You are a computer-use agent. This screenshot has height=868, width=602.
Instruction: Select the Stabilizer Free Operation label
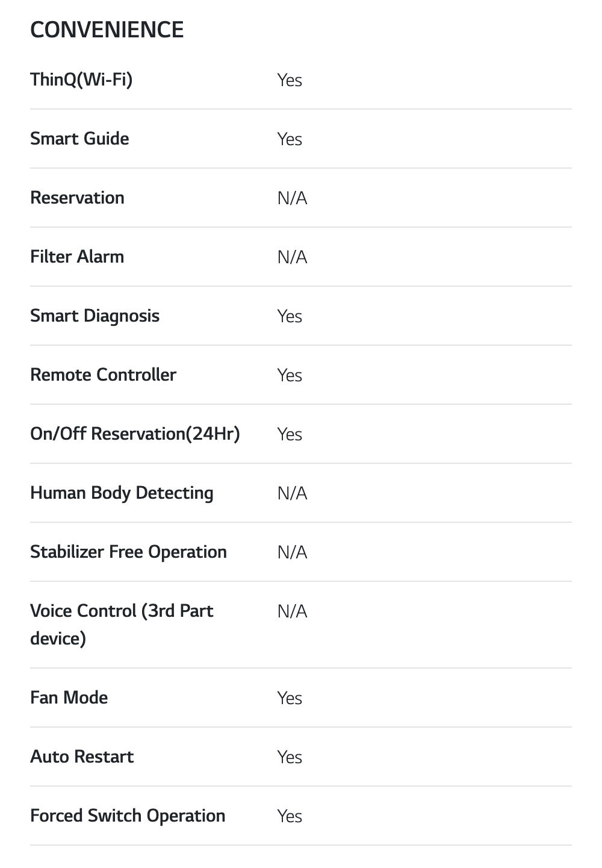[x=128, y=552]
